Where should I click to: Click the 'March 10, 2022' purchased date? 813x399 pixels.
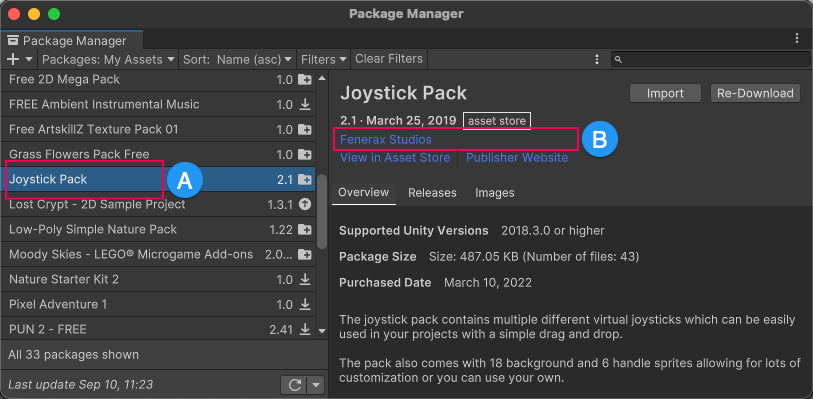(488, 283)
